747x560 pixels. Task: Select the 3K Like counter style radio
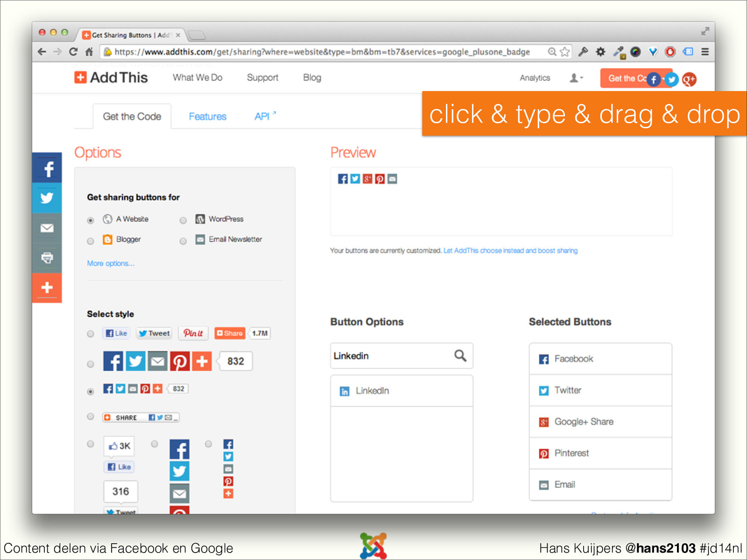(91, 444)
